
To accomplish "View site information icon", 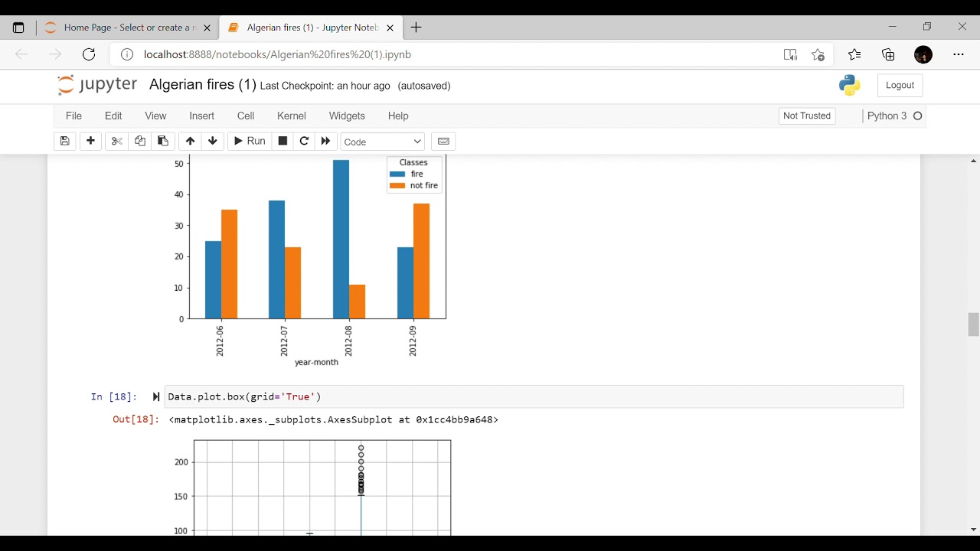I will (x=127, y=54).
